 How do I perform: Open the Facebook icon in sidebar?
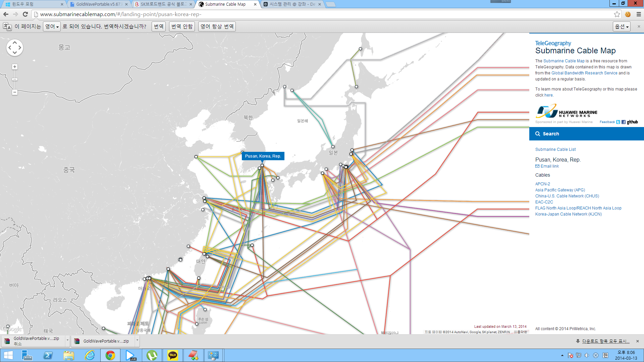pos(624,122)
